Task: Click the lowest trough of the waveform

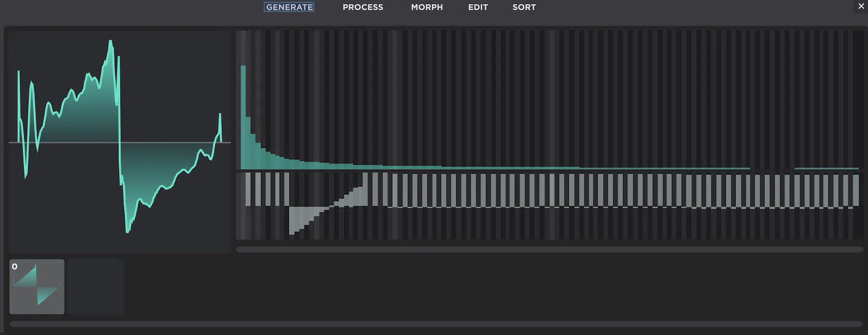Action: coord(128,231)
